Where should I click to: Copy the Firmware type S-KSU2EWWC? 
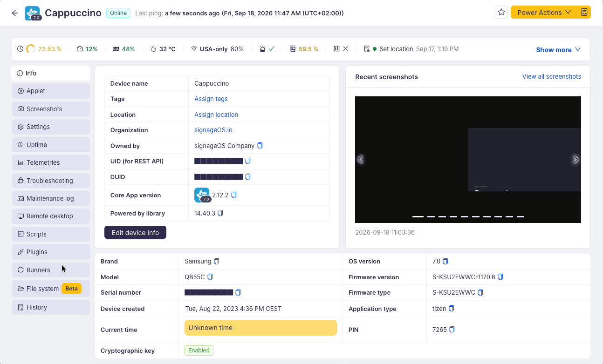pos(480,293)
